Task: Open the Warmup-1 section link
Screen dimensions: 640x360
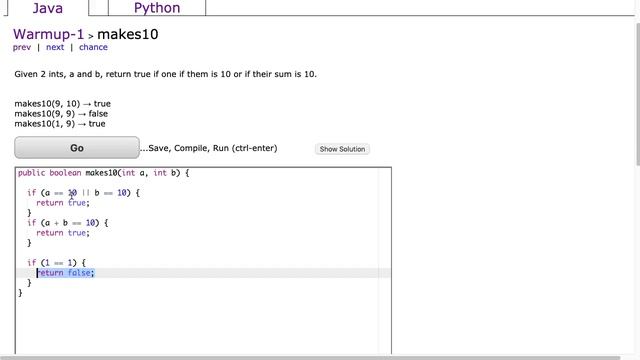Action: pyautogui.click(x=48, y=34)
